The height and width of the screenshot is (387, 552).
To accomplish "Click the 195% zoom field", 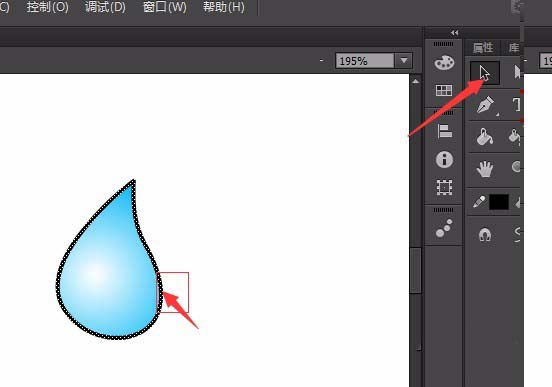I will click(x=365, y=61).
